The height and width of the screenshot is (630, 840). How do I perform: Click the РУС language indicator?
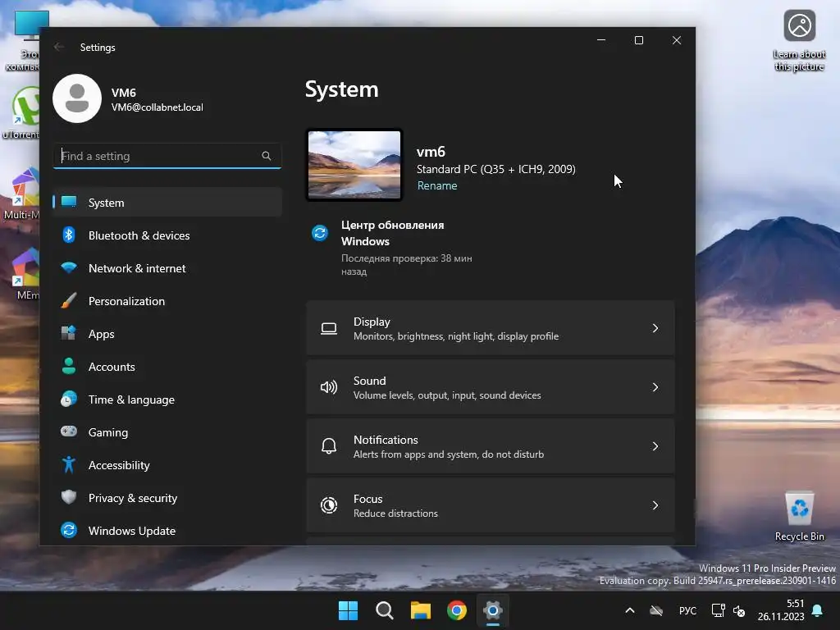687,610
